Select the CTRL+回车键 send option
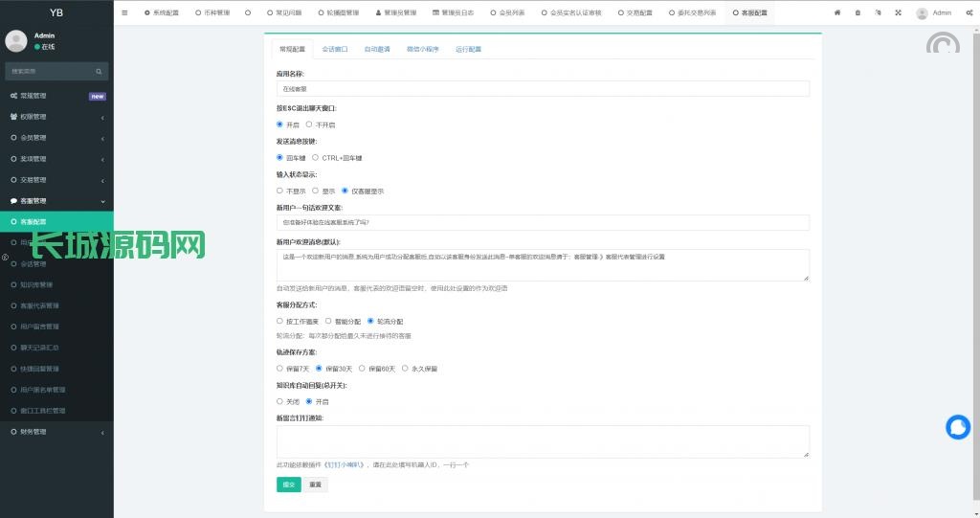 pyautogui.click(x=316, y=158)
